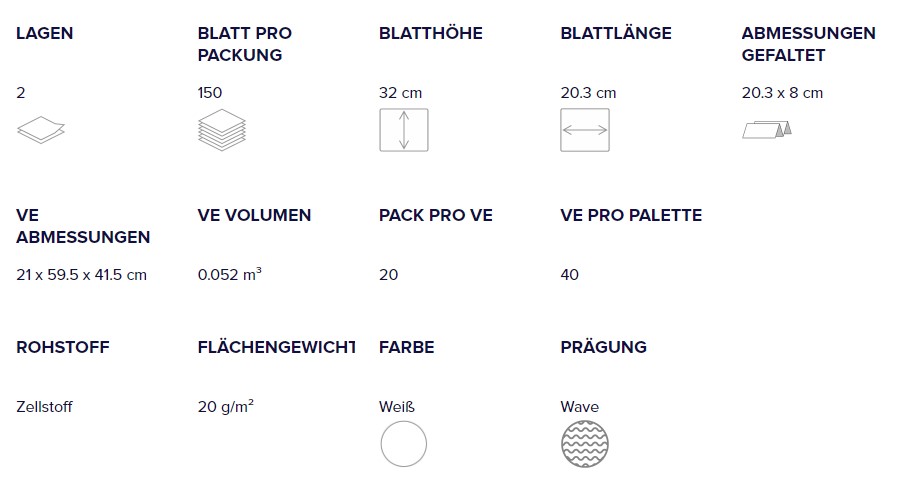This screenshot has width=908, height=489.
Task: Click the BLATT PRO PACKUNG heading
Action: (x=244, y=44)
